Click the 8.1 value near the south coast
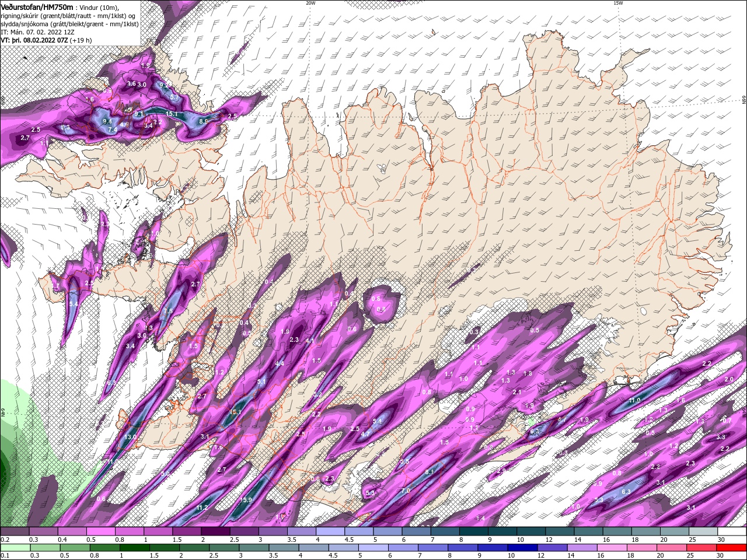The height and width of the screenshot is (560, 747). pos(430,471)
